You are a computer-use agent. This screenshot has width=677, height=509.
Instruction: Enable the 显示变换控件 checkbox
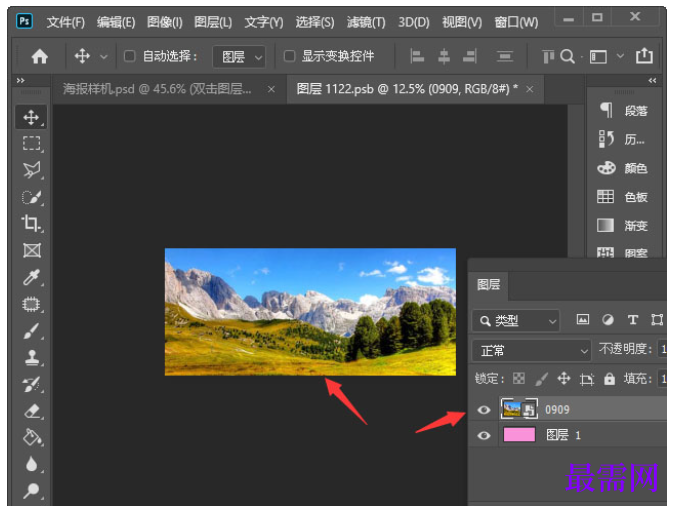tap(289, 56)
